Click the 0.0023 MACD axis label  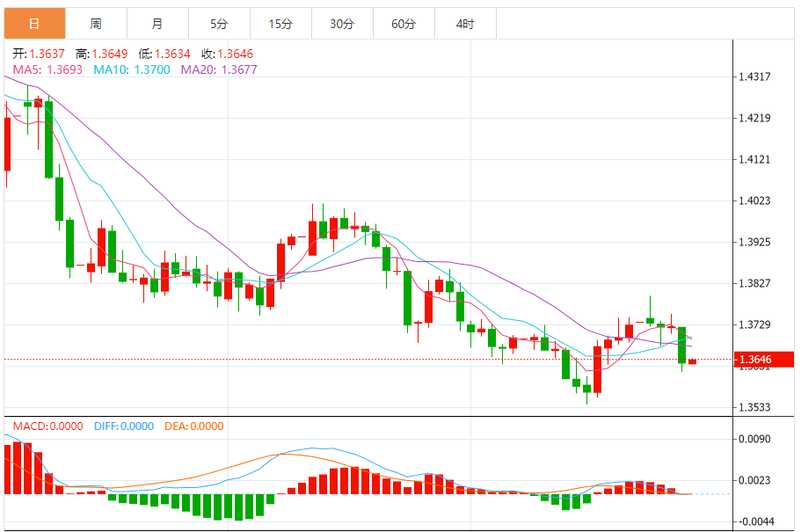pos(754,480)
